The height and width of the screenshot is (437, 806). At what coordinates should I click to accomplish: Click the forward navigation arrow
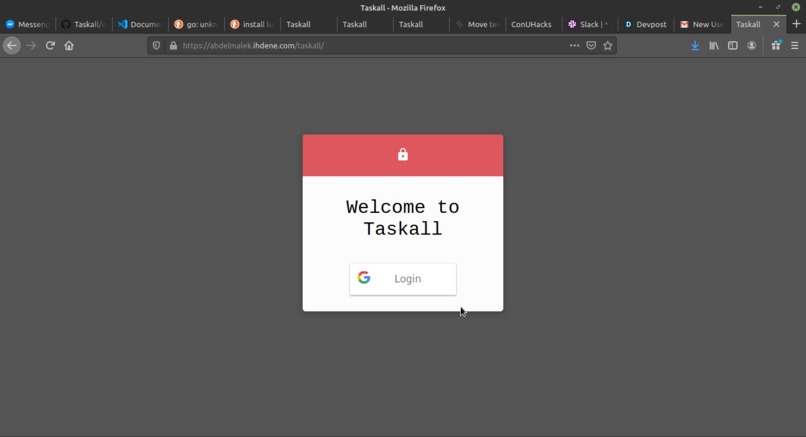point(31,45)
